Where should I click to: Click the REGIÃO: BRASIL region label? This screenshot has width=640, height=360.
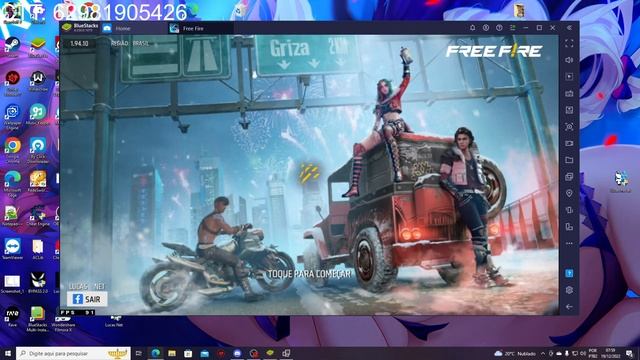[130, 43]
